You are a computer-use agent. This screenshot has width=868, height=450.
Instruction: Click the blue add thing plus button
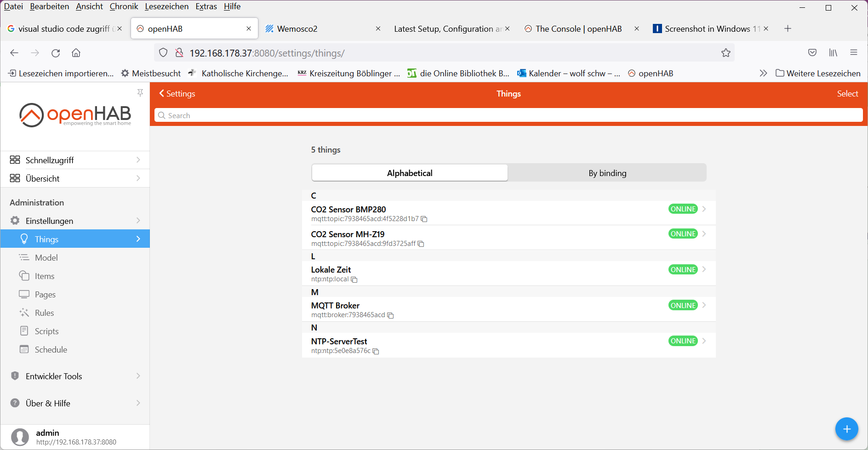point(846,429)
